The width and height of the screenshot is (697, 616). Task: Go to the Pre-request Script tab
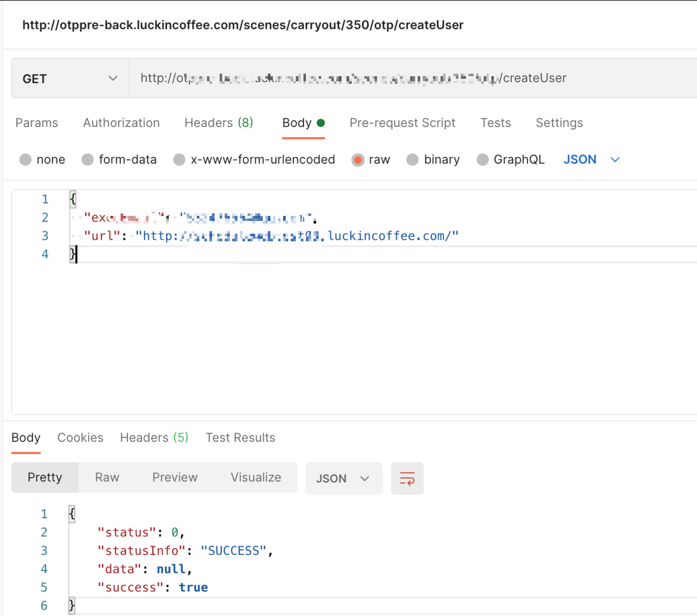pos(402,123)
